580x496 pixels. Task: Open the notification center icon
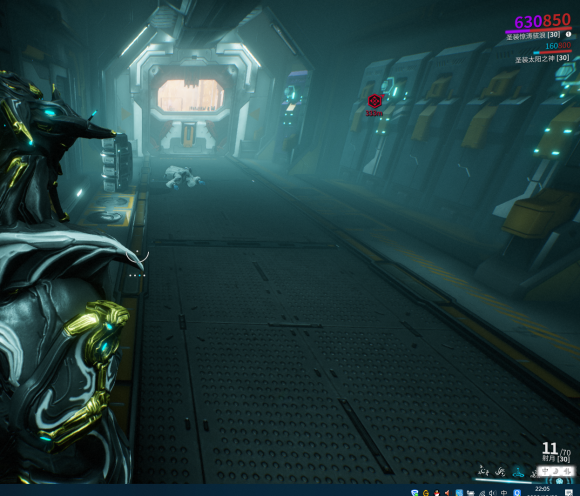tap(569, 492)
